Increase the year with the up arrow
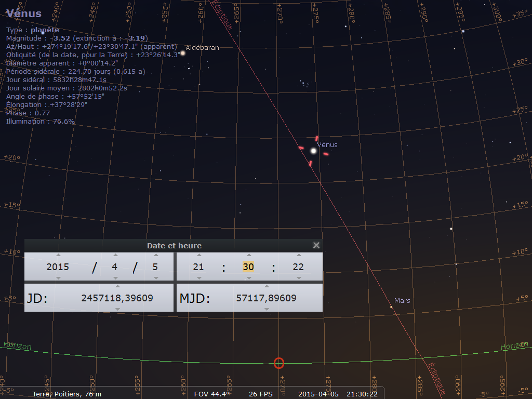This screenshot has height=399, width=532. 58,255
